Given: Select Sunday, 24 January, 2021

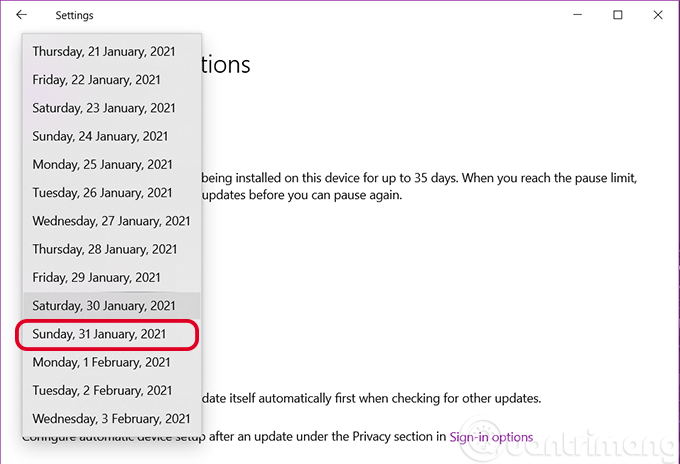Looking at the screenshot, I should [100, 136].
